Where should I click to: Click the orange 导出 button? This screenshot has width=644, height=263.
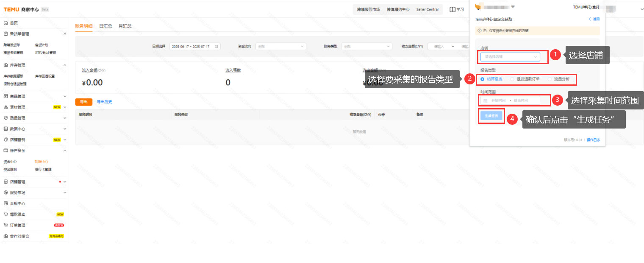pyautogui.click(x=83, y=102)
